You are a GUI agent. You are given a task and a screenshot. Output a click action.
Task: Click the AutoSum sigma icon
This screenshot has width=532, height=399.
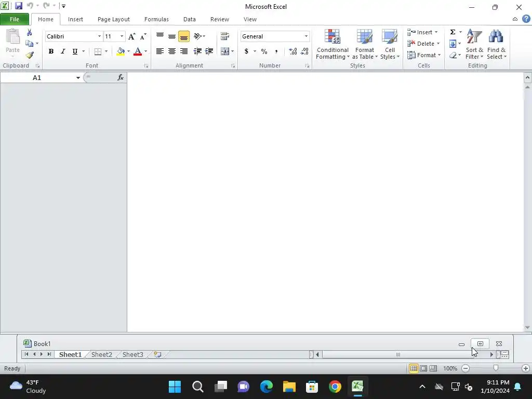[x=453, y=32]
